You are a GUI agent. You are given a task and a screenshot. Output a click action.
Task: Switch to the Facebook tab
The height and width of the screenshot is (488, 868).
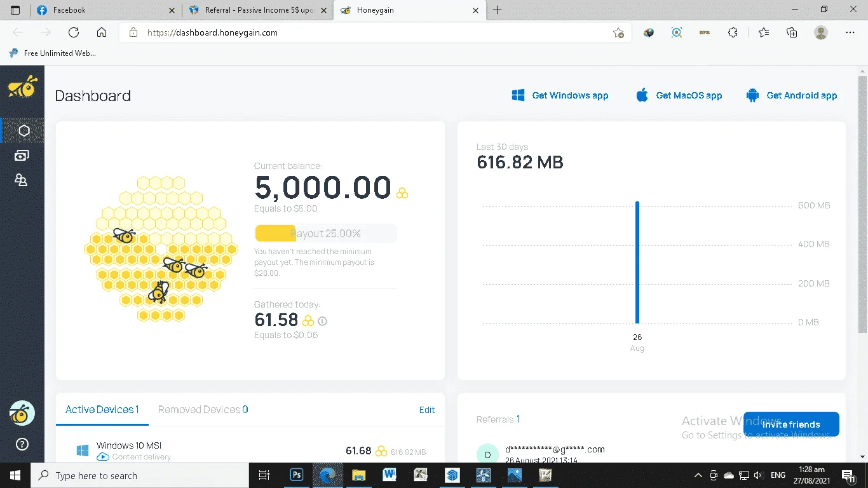(106, 10)
